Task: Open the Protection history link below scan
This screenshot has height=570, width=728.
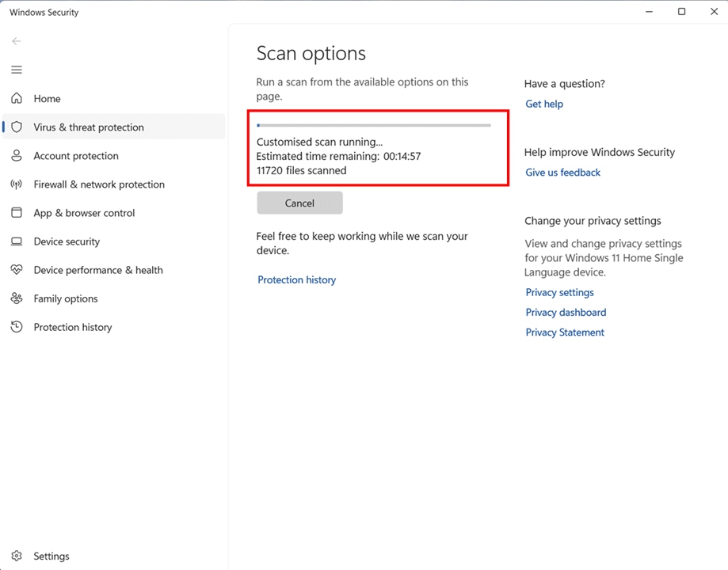Action: 296,280
